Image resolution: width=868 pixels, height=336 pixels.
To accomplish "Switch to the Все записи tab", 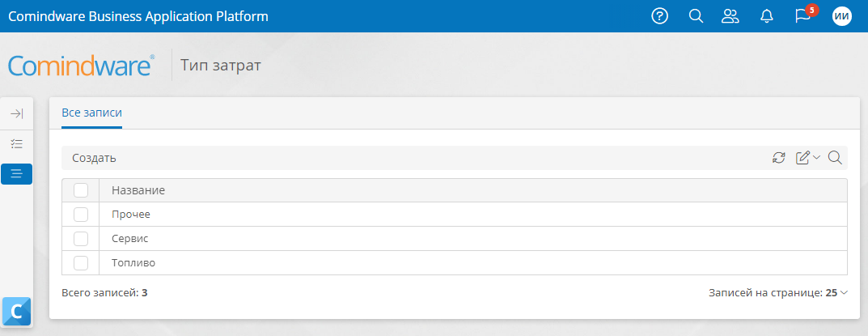I will (x=92, y=113).
